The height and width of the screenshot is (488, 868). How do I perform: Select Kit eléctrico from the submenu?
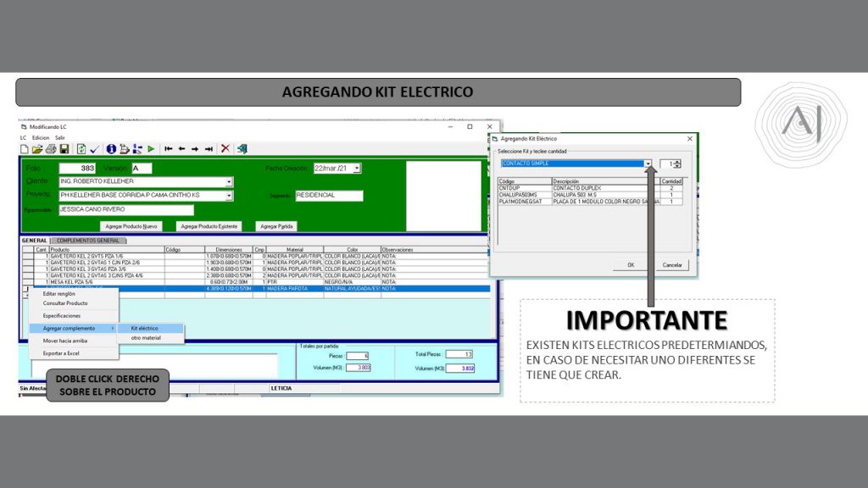click(x=145, y=328)
